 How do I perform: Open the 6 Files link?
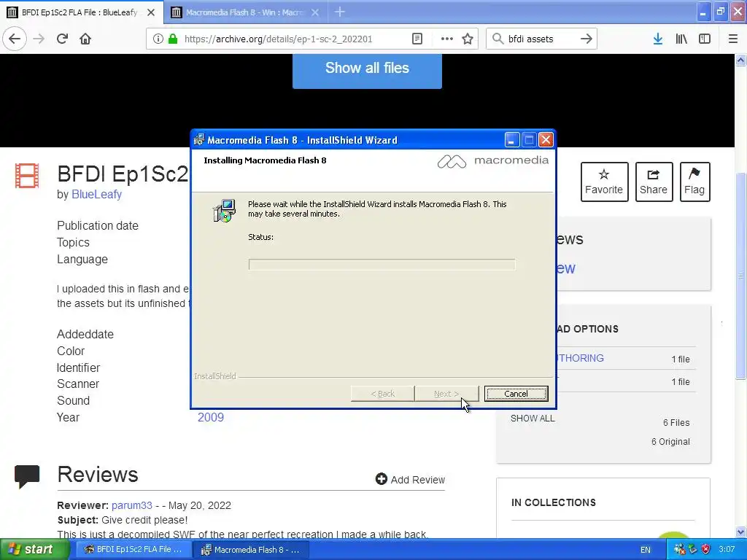click(676, 422)
